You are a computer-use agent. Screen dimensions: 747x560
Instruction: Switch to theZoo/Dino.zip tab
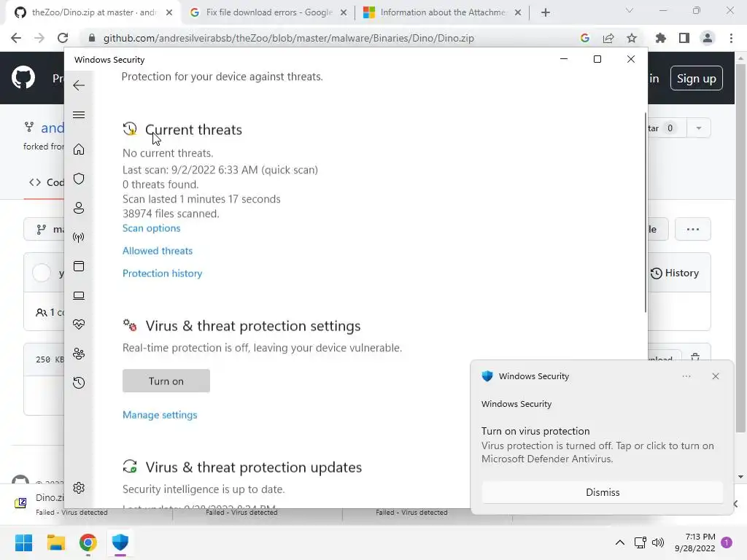[93, 12]
